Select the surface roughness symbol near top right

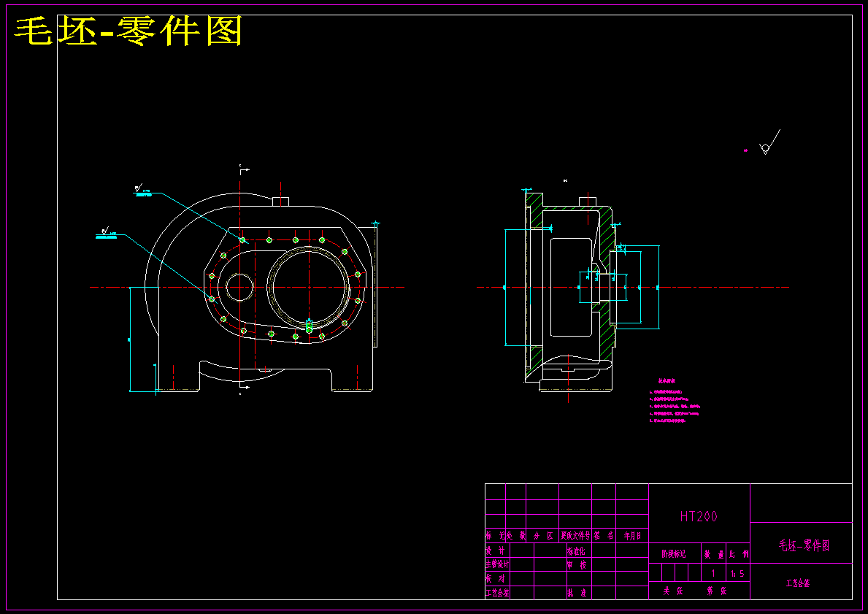click(x=769, y=142)
